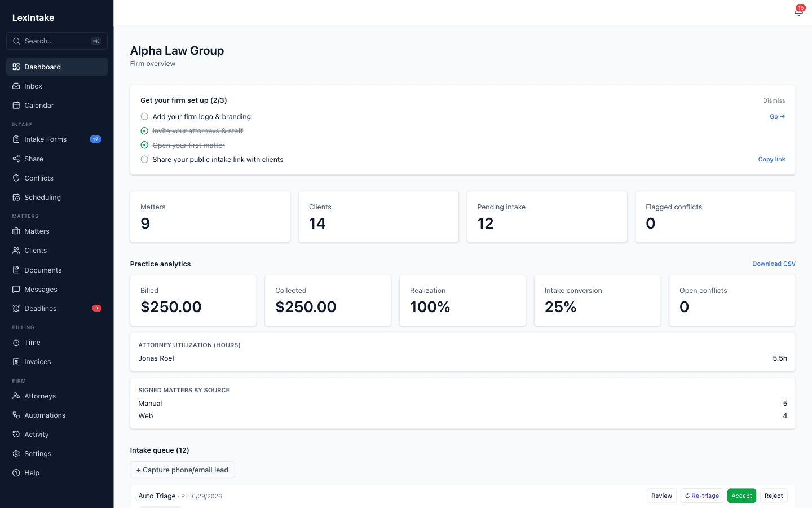Select Automations in Firm menu
This screenshot has height=508, width=812.
click(x=57, y=415)
